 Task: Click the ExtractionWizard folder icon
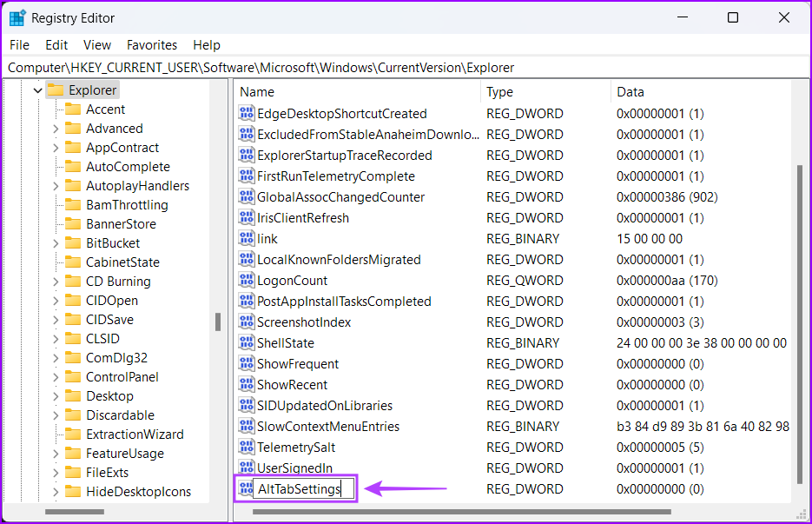pos(73,434)
